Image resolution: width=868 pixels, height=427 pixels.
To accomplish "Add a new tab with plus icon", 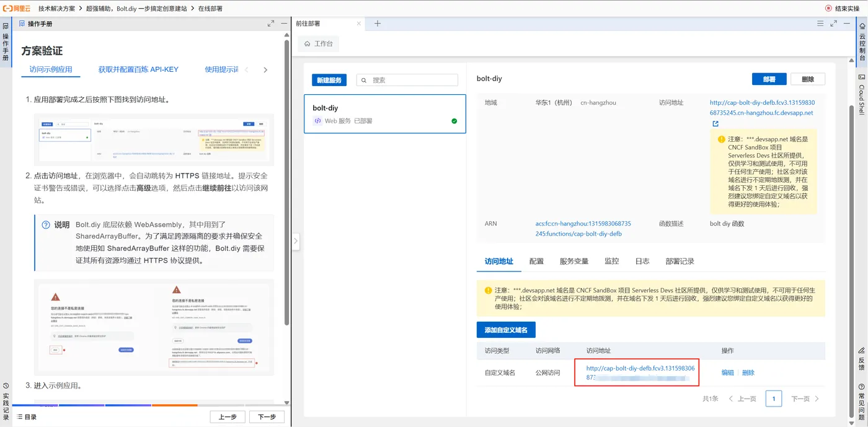I will click(x=378, y=24).
